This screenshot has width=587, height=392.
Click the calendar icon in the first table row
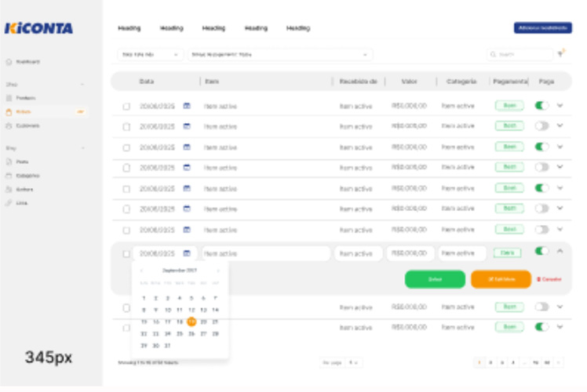pos(187,105)
